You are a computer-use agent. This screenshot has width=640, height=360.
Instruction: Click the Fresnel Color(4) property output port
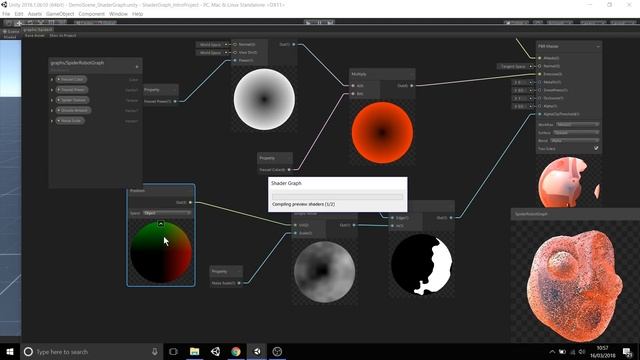point(289,169)
